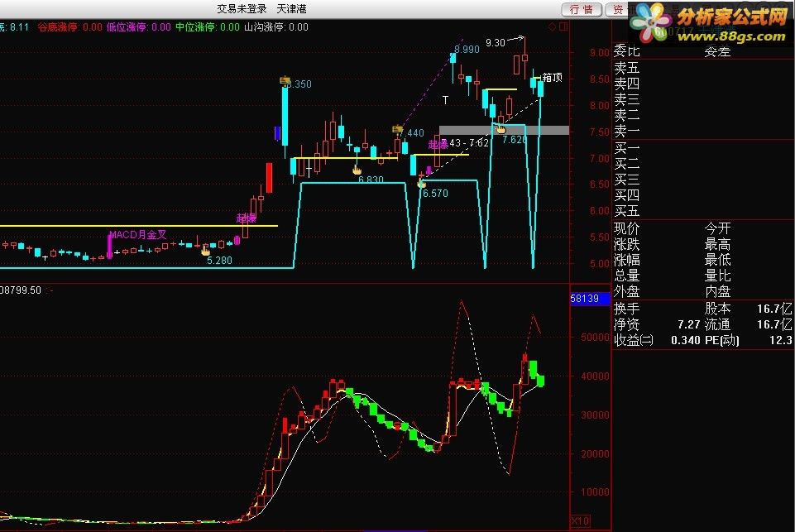Viewport: 795px width, 532px height.
Task: Select the MACD月金叉 signal label
Action: coord(138,235)
